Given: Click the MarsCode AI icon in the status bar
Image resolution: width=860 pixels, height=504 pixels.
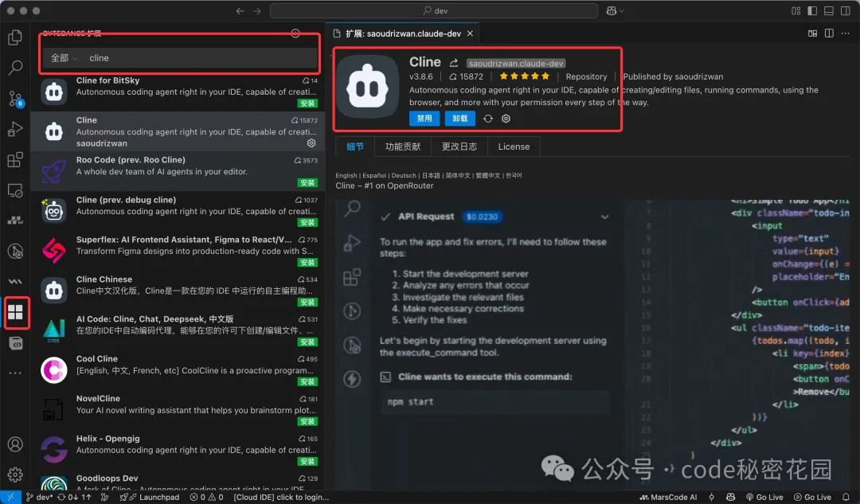Looking at the screenshot, I should point(647,496).
